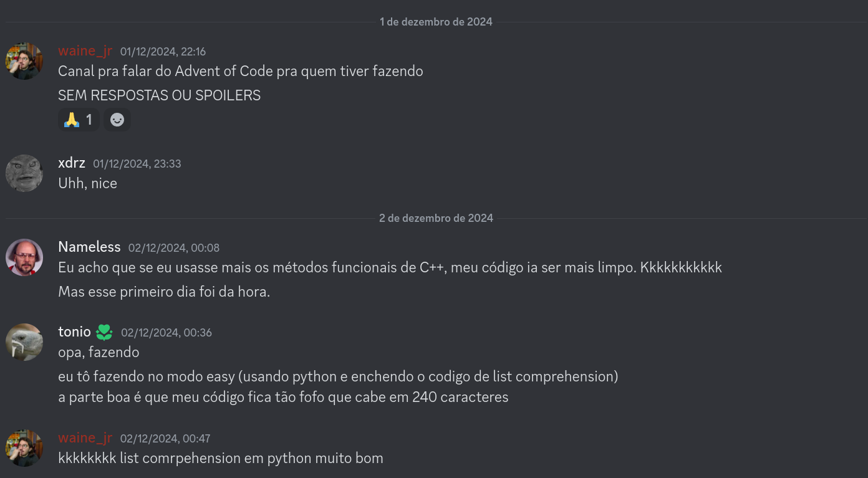Click the tonio username

coord(74,332)
